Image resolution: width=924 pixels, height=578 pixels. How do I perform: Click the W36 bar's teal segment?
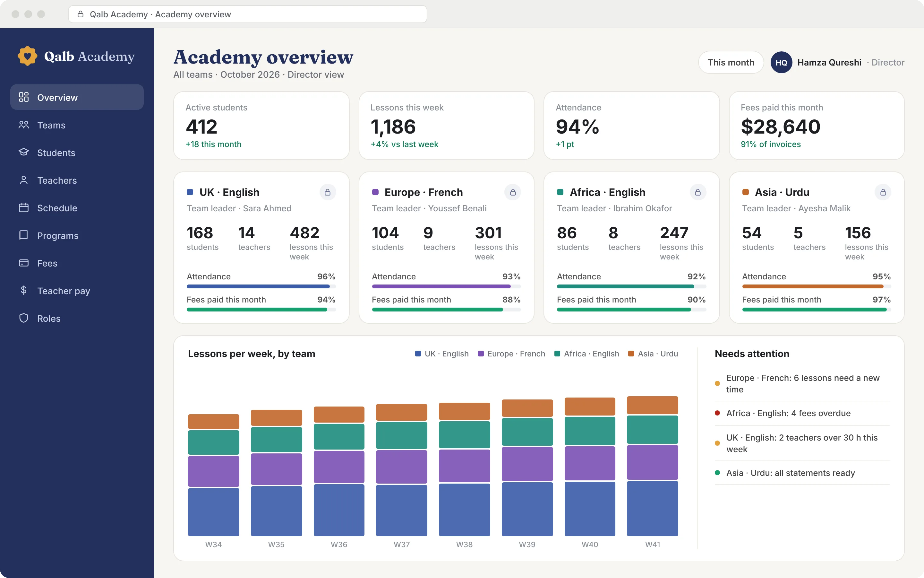pos(339,437)
